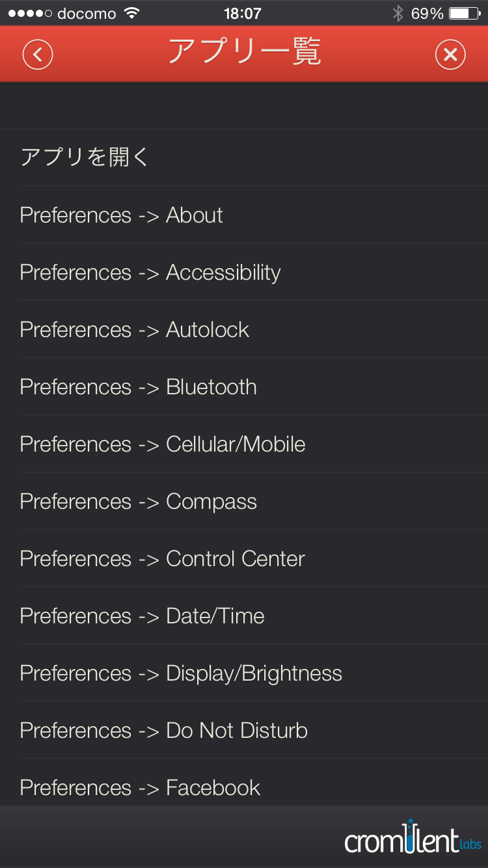The width and height of the screenshot is (488, 868).
Task: Tap the アプリ一覧 header title
Action: [244, 52]
